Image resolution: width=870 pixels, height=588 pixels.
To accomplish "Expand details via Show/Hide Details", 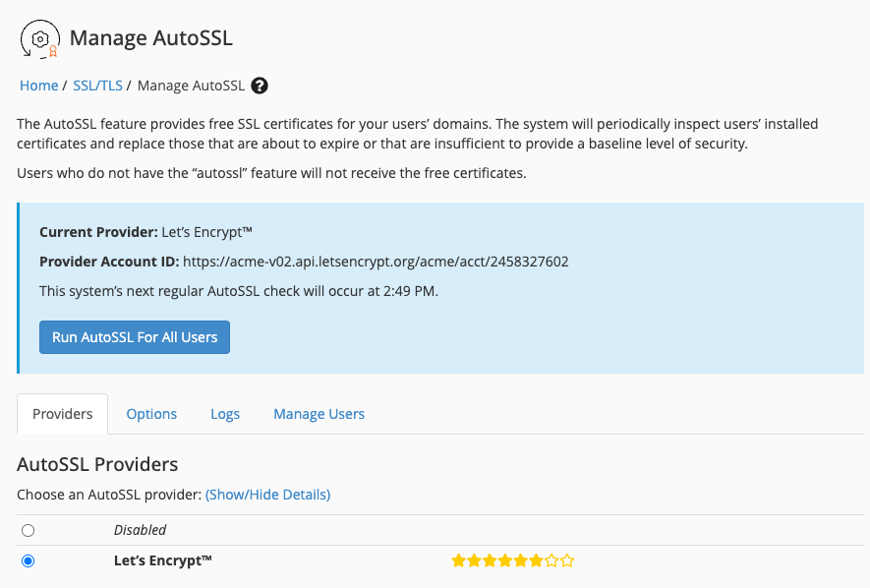I will [x=267, y=495].
